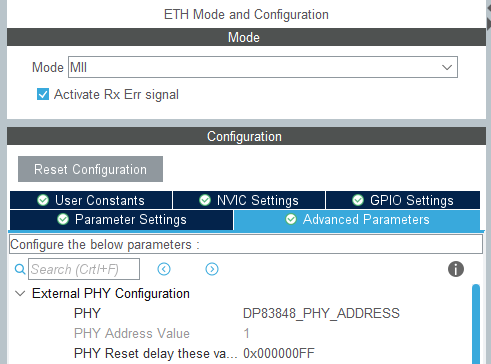Screen dimensions: 491x364
Task: Click green check icon on GPIO Settings
Action: pyautogui.click(x=358, y=200)
